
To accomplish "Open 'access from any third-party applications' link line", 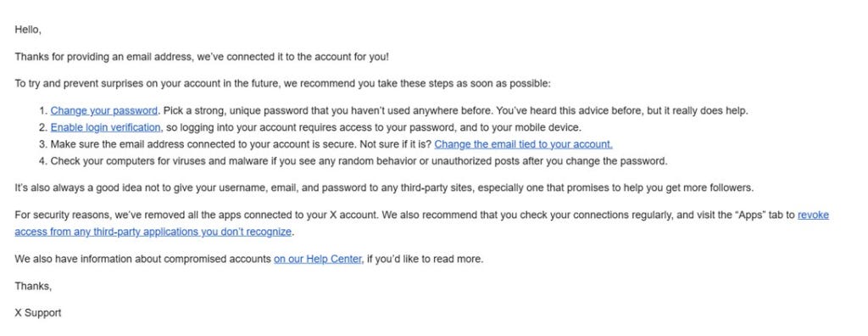I will tap(153, 232).
